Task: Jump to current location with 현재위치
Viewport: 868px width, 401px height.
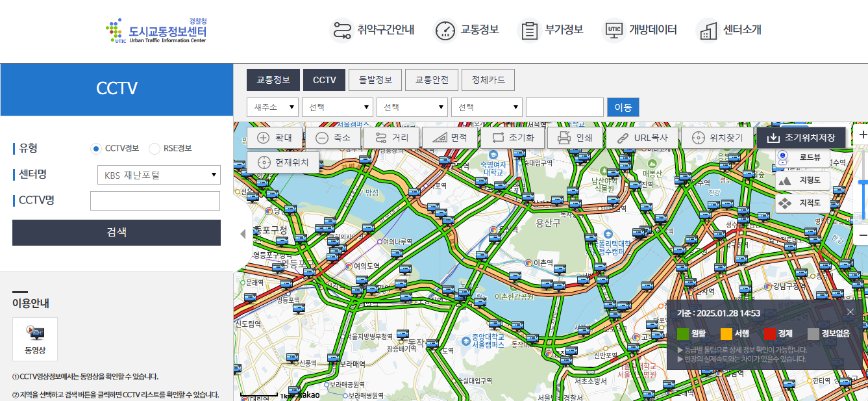Action: pyautogui.click(x=283, y=162)
